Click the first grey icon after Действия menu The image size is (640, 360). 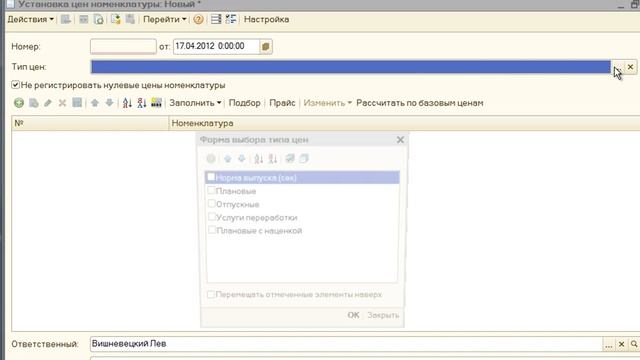click(x=66, y=19)
